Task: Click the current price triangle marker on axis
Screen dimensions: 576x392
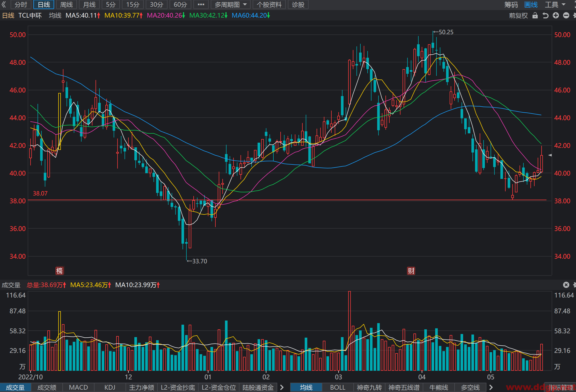Action: tap(550, 155)
